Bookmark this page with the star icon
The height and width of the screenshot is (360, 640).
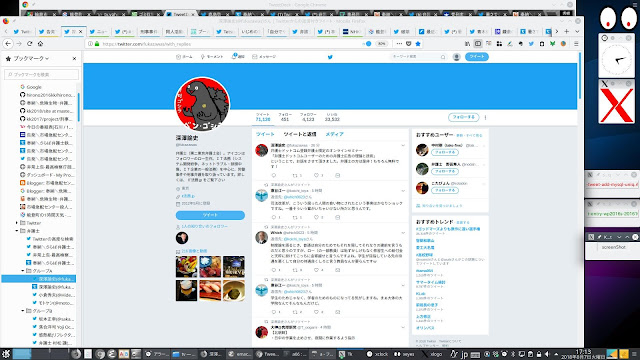click(418, 44)
